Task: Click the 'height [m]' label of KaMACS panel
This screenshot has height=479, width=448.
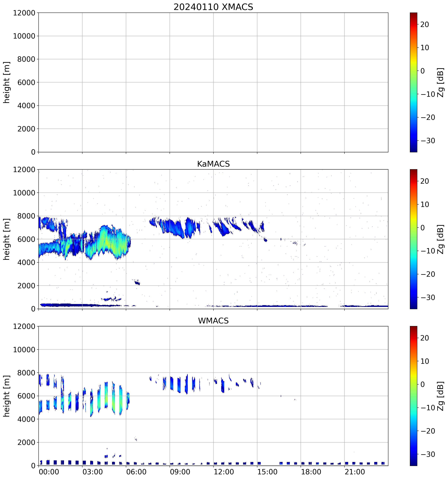Action: pyautogui.click(x=7, y=239)
